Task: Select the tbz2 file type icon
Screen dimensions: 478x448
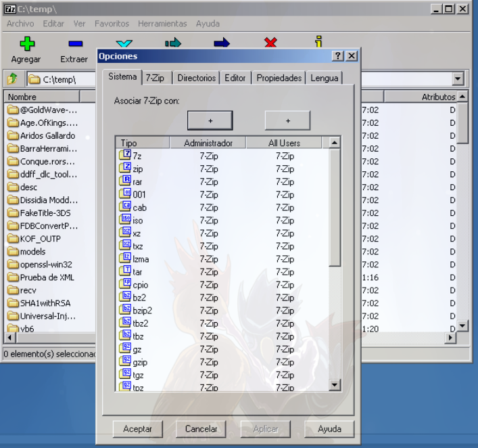Action: (124, 323)
